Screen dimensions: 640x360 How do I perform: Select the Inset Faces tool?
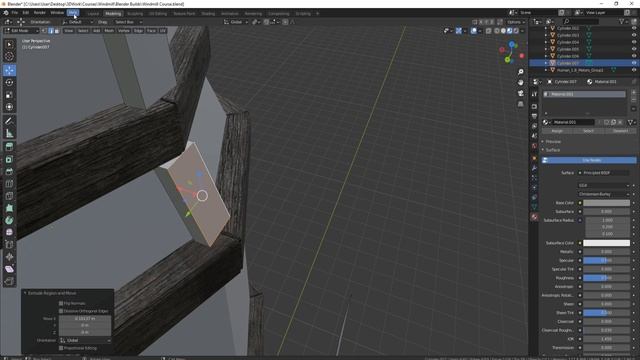coord(9,159)
